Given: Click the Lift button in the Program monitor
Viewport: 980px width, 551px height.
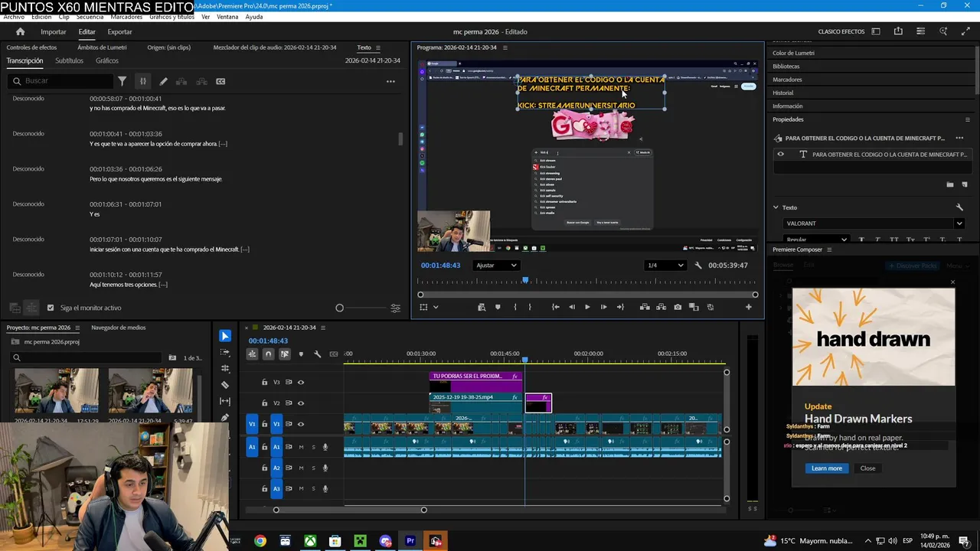Looking at the screenshot, I should pyautogui.click(x=645, y=307).
